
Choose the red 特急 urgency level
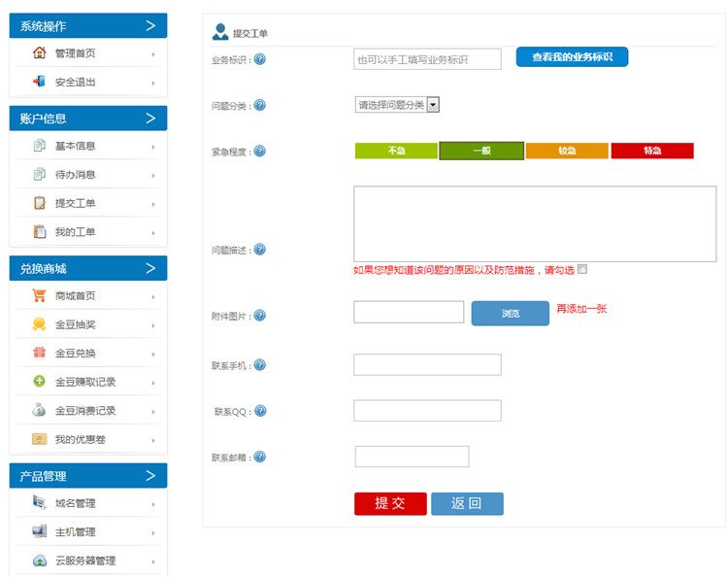pos(652,151)
